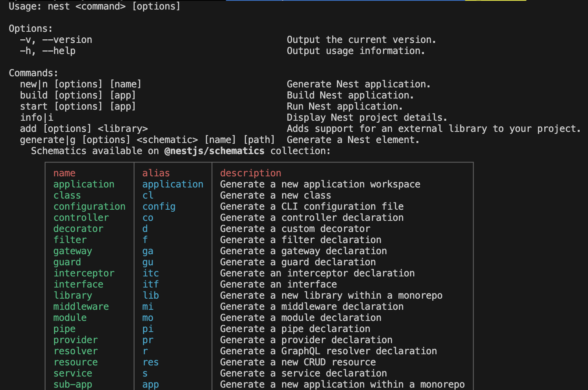Click the 'build [options] [app]' command
Screen dimensions: 588x390
tap(78, 95)
